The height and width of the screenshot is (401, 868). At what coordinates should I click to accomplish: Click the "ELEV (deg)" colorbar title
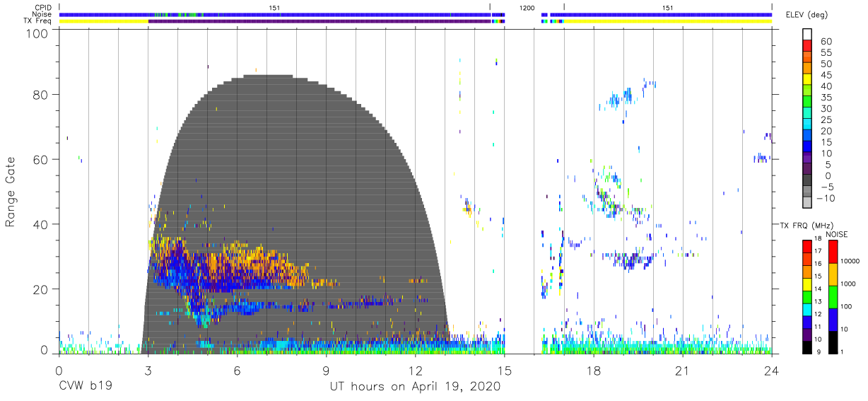pyautogui.click(x=809, y=15)
